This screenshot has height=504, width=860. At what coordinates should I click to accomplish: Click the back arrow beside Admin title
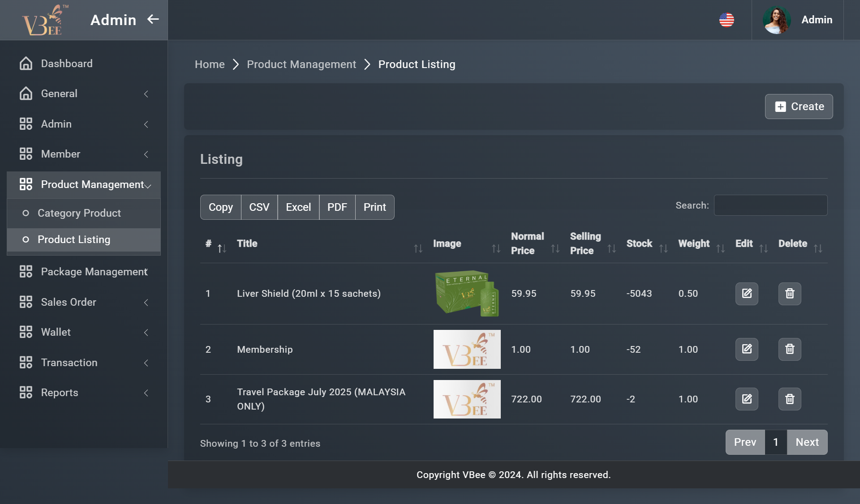click(153, 19)
